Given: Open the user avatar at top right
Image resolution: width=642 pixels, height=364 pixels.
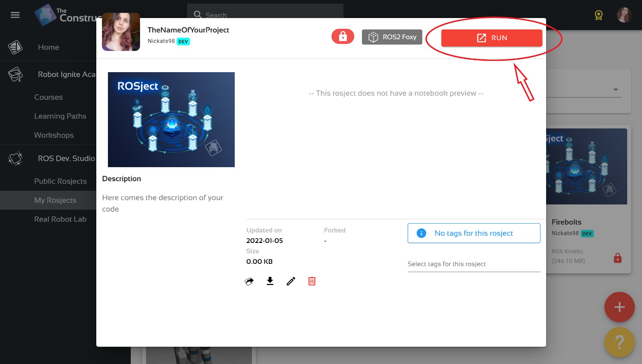Looking at the screenshot, I should [624, 15].
